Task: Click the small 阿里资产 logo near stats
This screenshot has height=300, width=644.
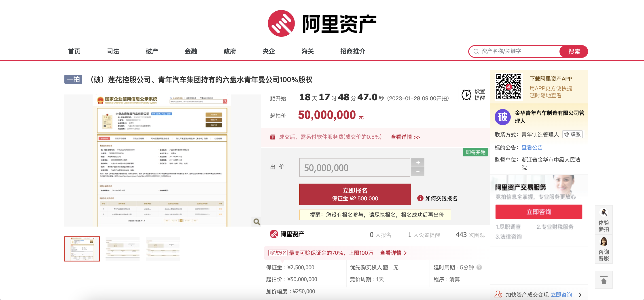Action: (x=287, y=234)
